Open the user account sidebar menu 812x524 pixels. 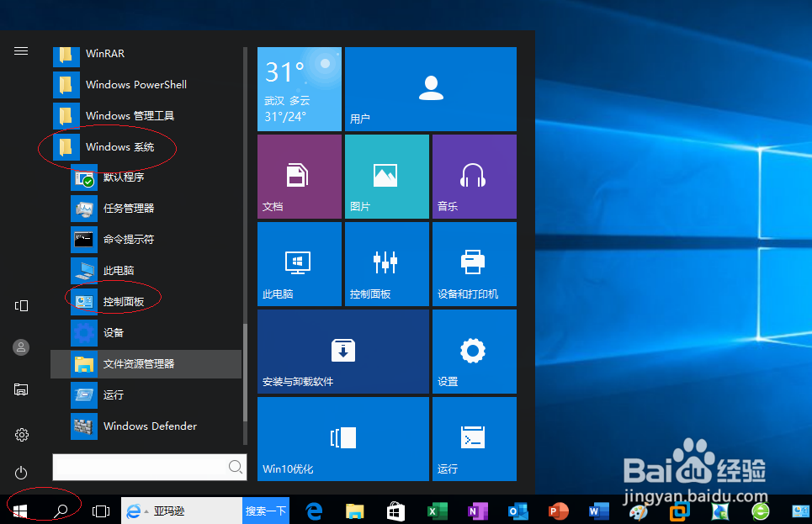tap(21, 347)
